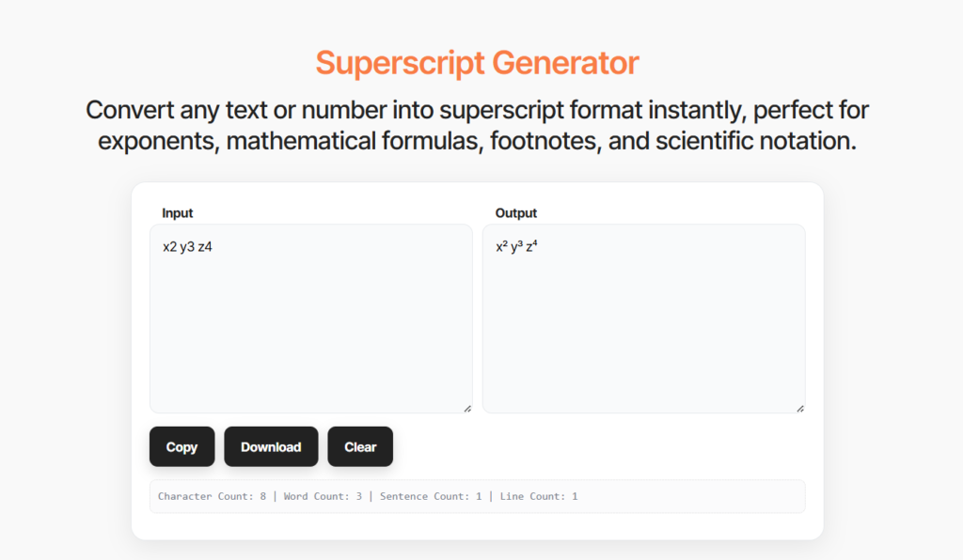Viewport: 963px width, 560px height.
Task: Click the Output label
Action: pyautogui.click(x=515, y=213)
